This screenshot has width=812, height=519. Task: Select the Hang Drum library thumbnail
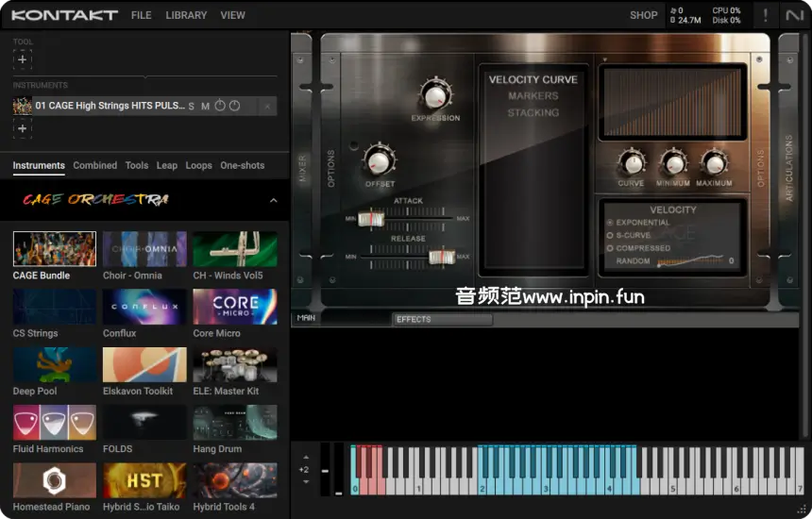point(234,423)
